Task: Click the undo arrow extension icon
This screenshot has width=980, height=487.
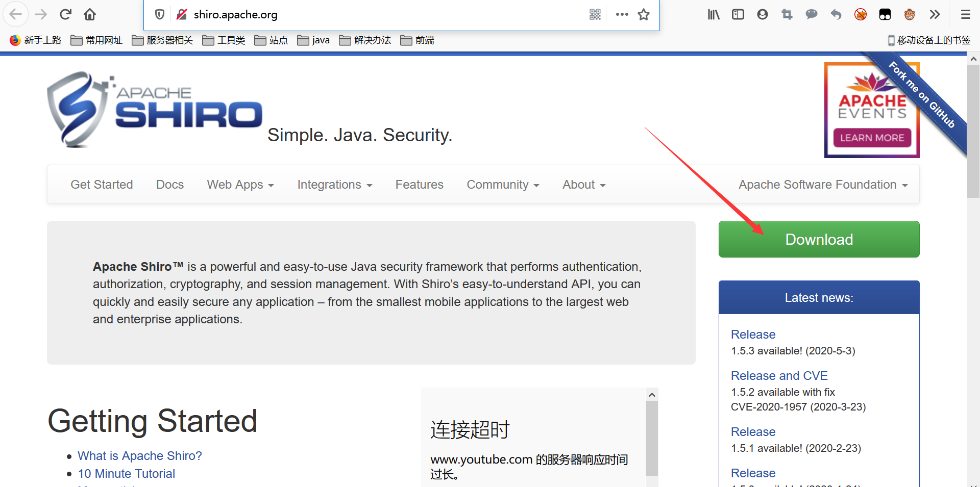Action: pos(836,14)
